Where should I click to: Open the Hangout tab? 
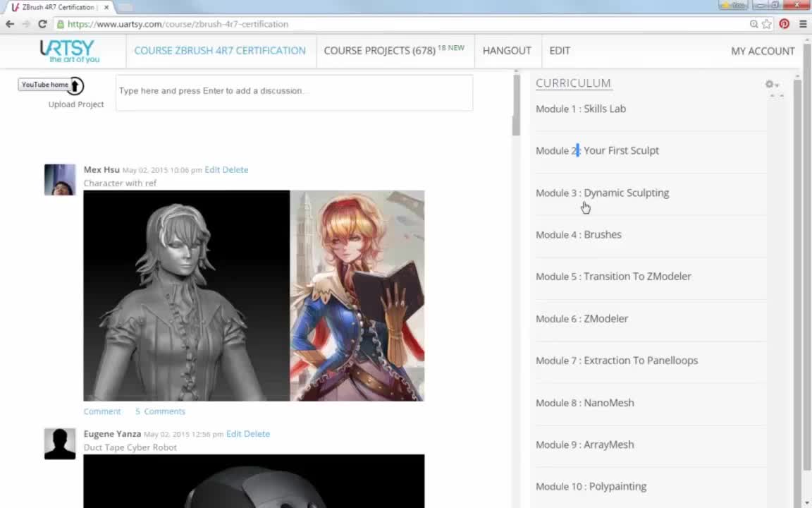(x=507, y=51)
